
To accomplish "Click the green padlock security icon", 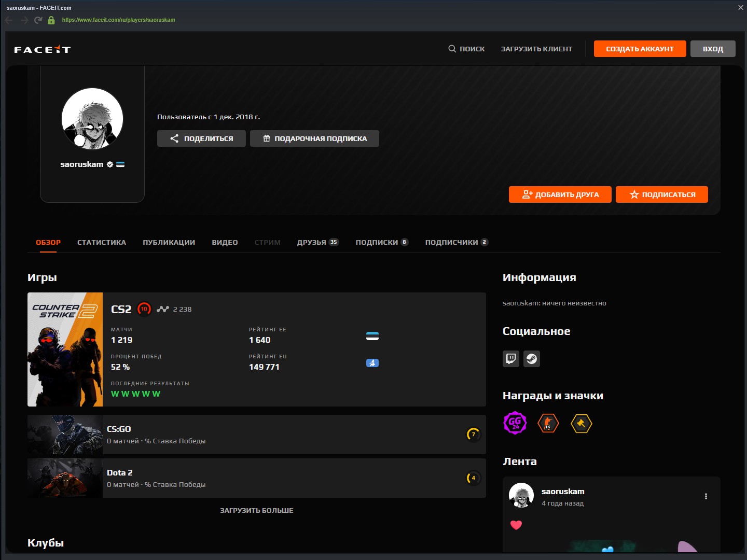I will [x=51, y=20].
